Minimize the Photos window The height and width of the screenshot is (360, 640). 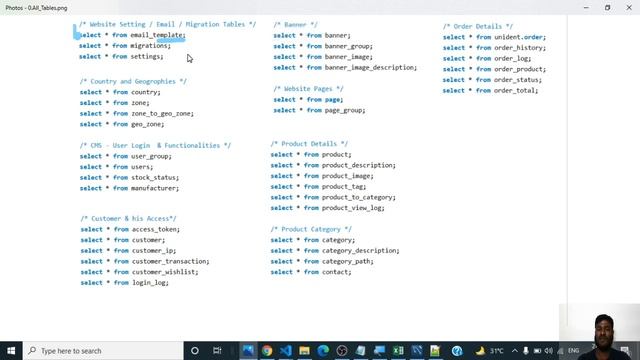coord(586,7)
